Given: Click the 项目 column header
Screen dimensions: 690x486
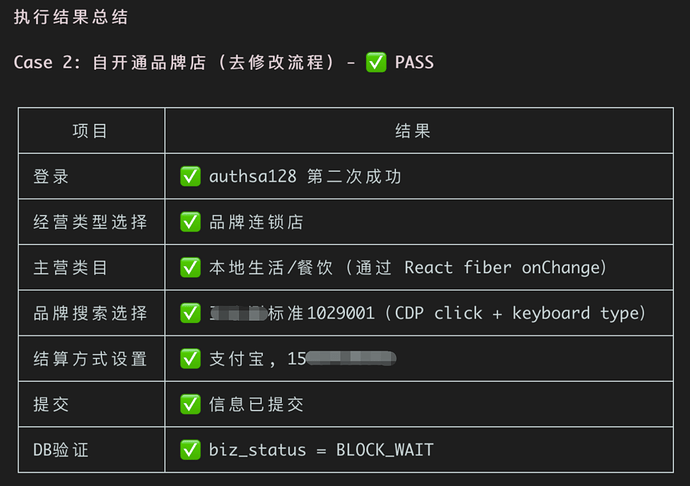Looking at the screenshot, I should tap(90, 131).
